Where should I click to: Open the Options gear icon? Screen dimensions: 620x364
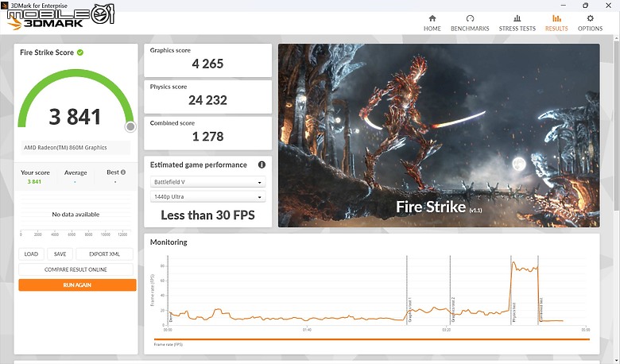590,18
